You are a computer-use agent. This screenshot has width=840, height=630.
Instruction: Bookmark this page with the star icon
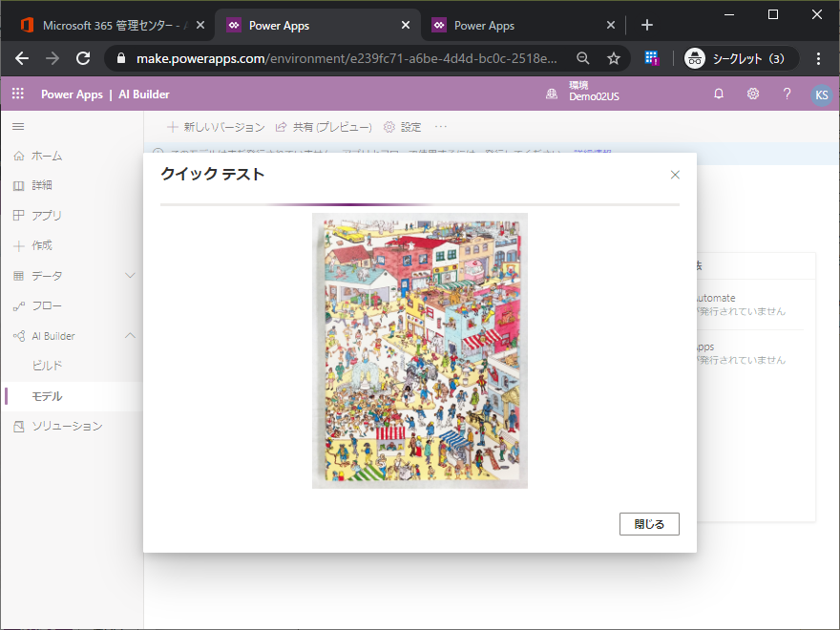click(x=614, y=58)
